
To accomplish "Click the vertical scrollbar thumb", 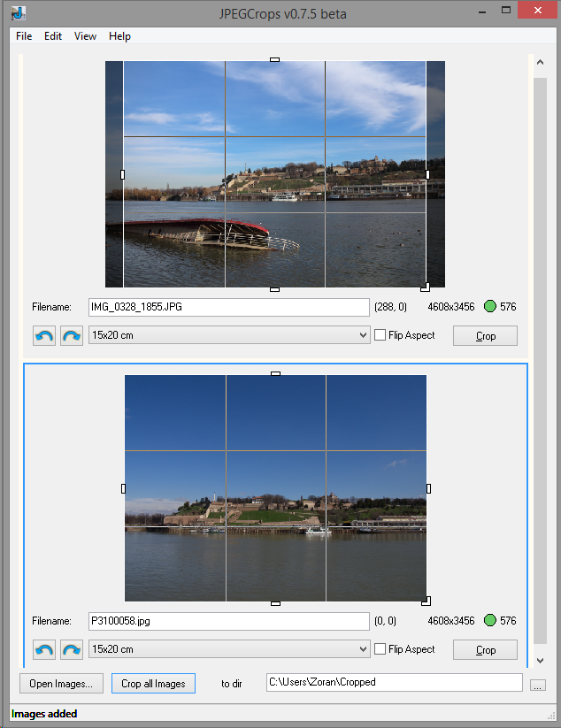I will 540,361.
